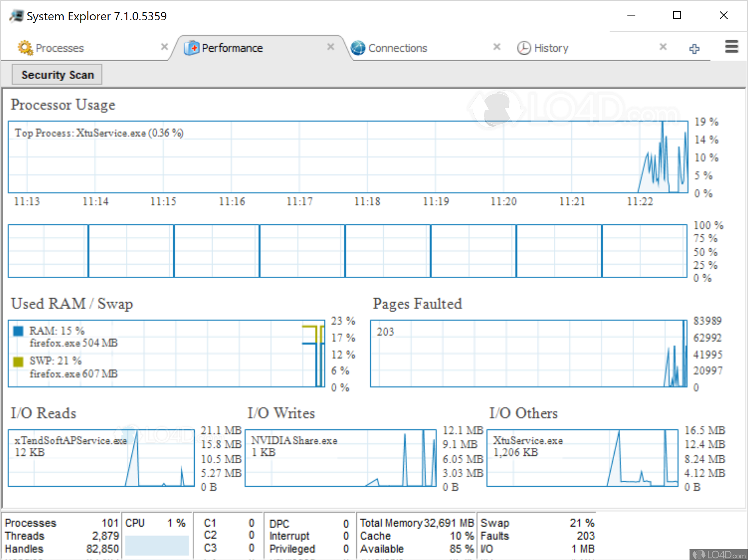Click the I/O Reads graph
Viewport: 748px width, 560px height.
(101, 458)
